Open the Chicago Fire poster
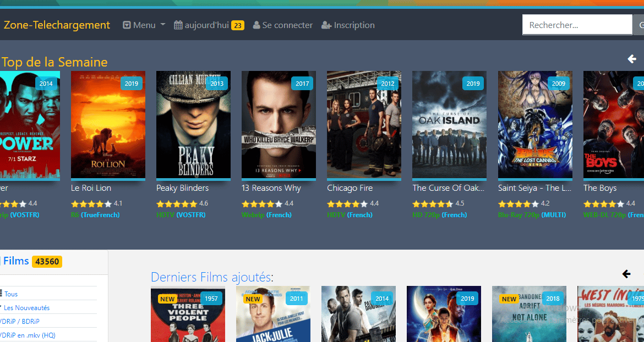 click(364, 125)
